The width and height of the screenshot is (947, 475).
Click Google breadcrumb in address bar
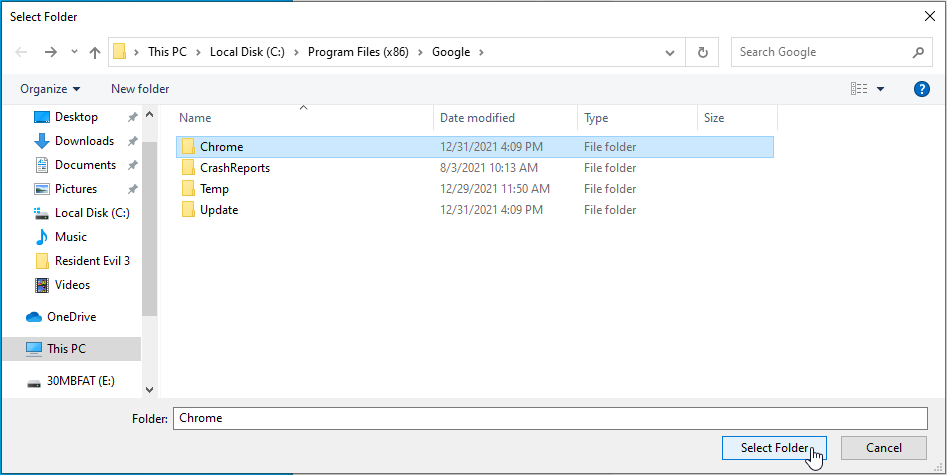tap(451, 52)
